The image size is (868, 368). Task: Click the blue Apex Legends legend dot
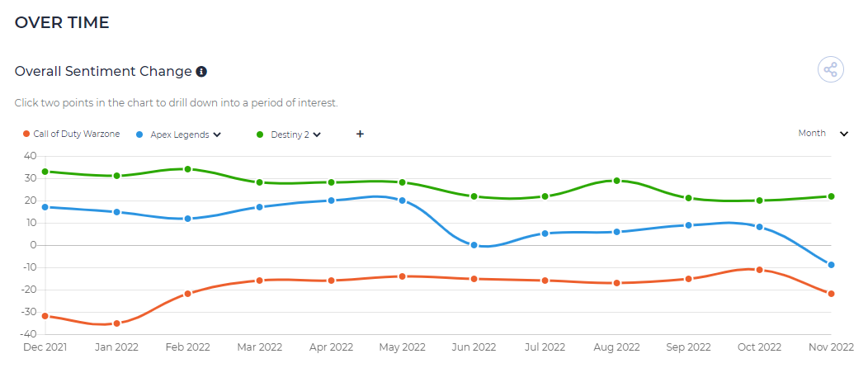click(139, 134)
